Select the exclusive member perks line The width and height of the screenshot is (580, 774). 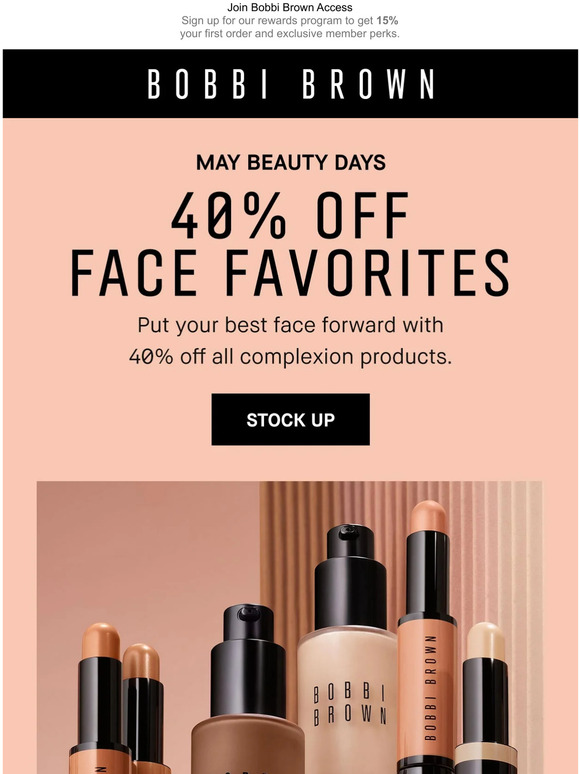tap(290, 34)
